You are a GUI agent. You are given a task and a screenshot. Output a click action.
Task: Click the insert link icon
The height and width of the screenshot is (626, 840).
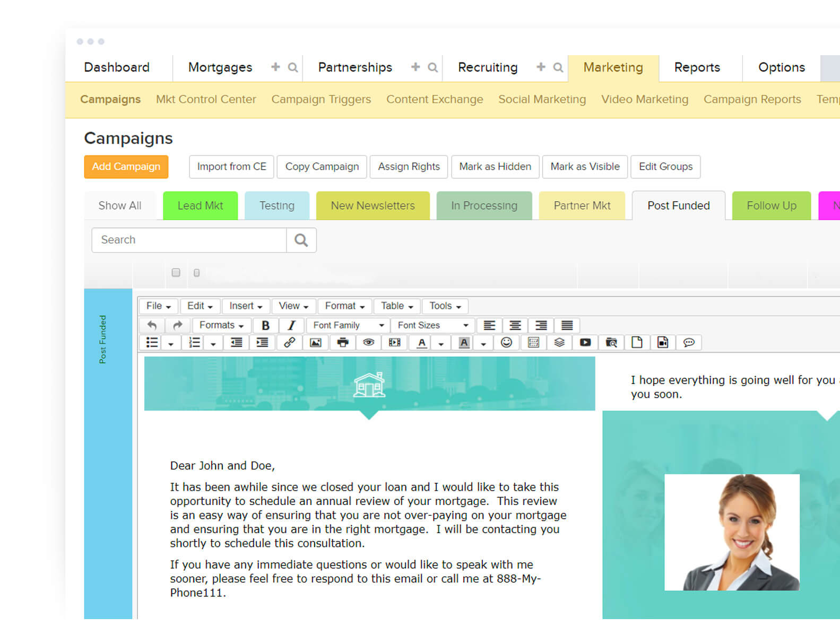tap(289, 343)
